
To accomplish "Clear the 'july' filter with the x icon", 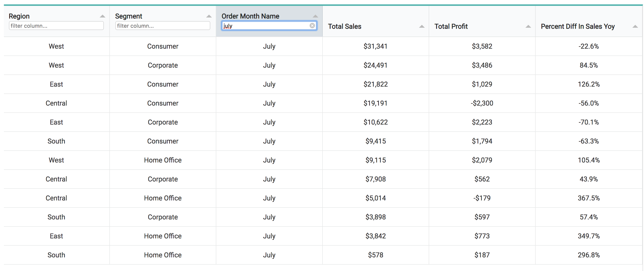I will click(x=312, y=26).
